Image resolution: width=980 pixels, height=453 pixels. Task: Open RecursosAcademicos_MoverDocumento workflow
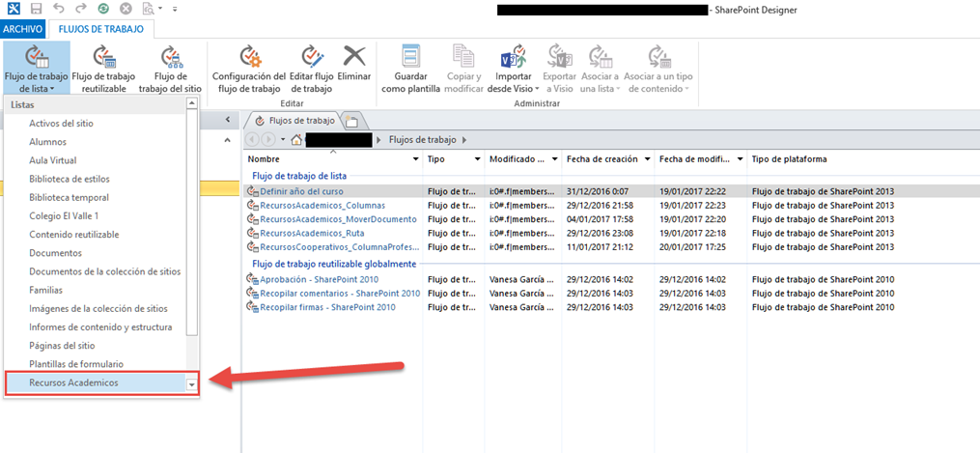338,219
